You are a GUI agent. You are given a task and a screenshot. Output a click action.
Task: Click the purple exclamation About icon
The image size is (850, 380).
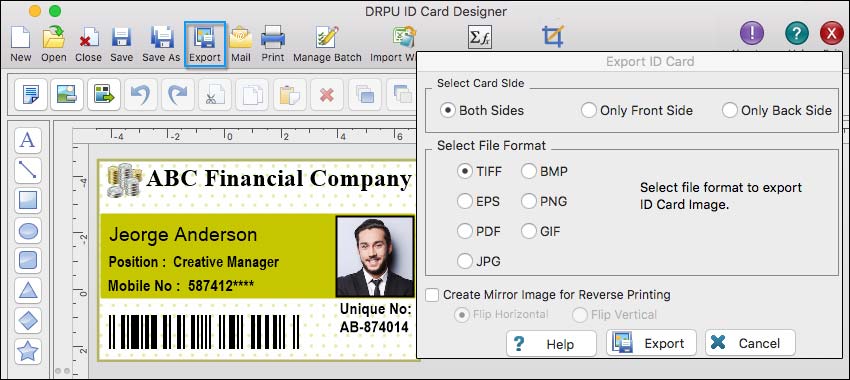[752, 34]
